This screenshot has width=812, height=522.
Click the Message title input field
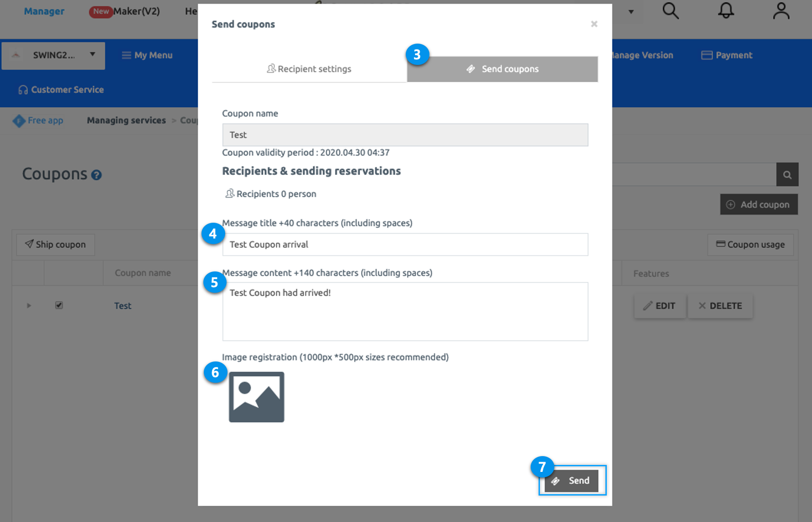tap(405, 245)
